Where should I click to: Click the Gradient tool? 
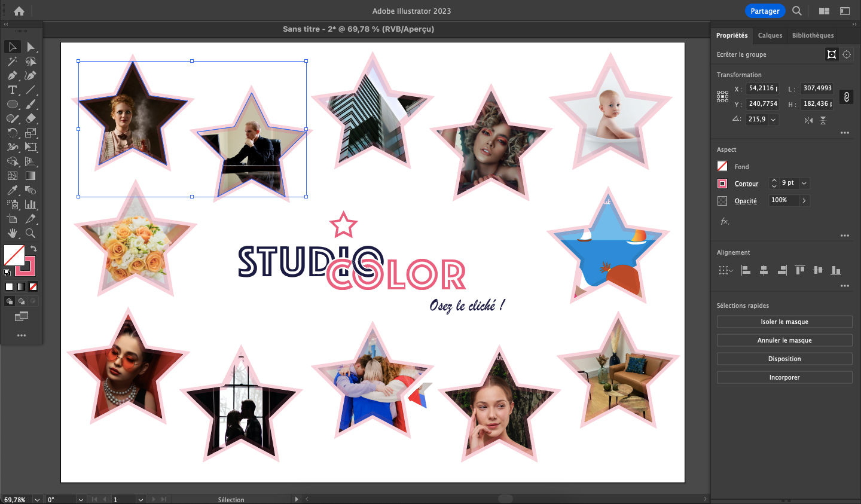coord(30,176)
